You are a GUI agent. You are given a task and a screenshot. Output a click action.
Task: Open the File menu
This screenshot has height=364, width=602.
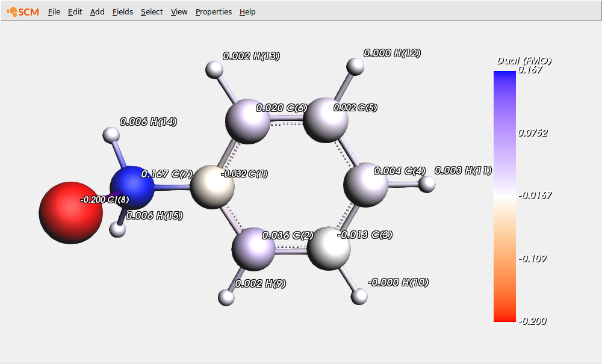pos(54,11)
